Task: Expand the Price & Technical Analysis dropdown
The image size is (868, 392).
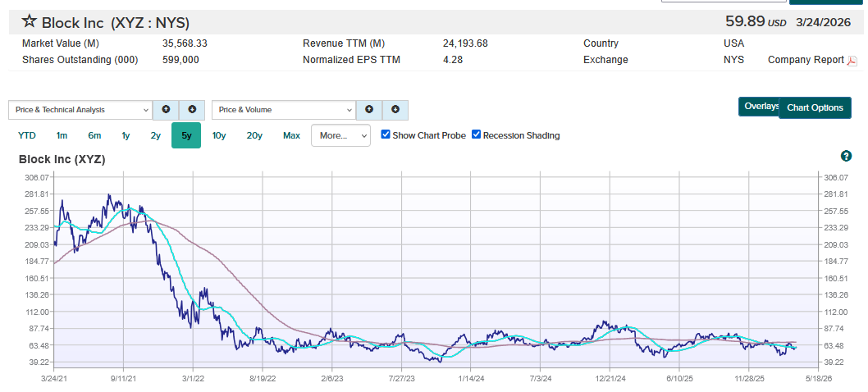Action: 80,110
